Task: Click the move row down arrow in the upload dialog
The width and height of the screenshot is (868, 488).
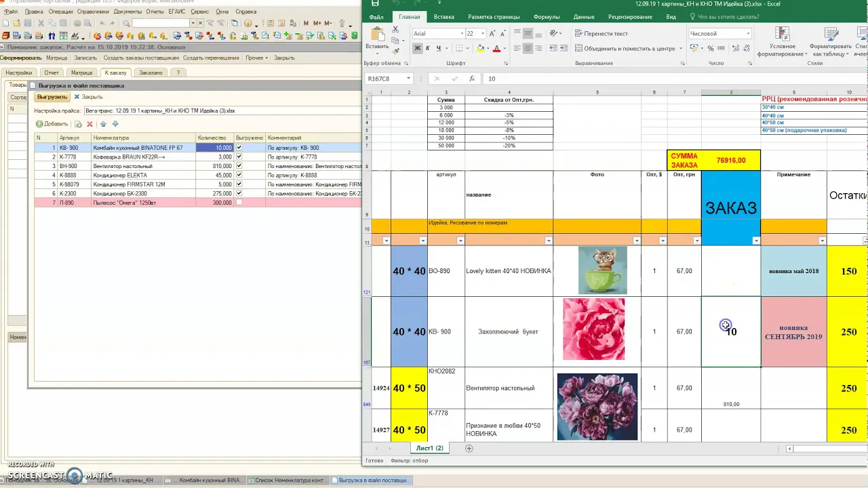Action: 115,124
